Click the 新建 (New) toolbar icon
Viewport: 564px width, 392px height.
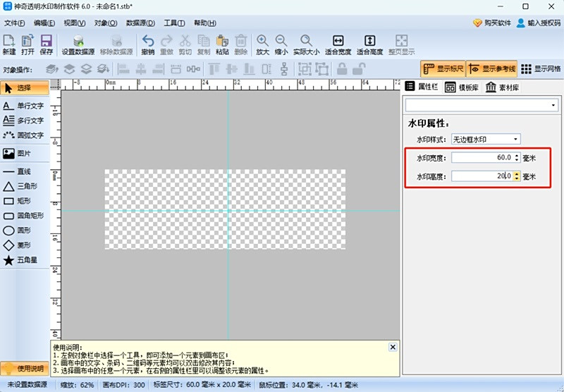click(9, 44)
